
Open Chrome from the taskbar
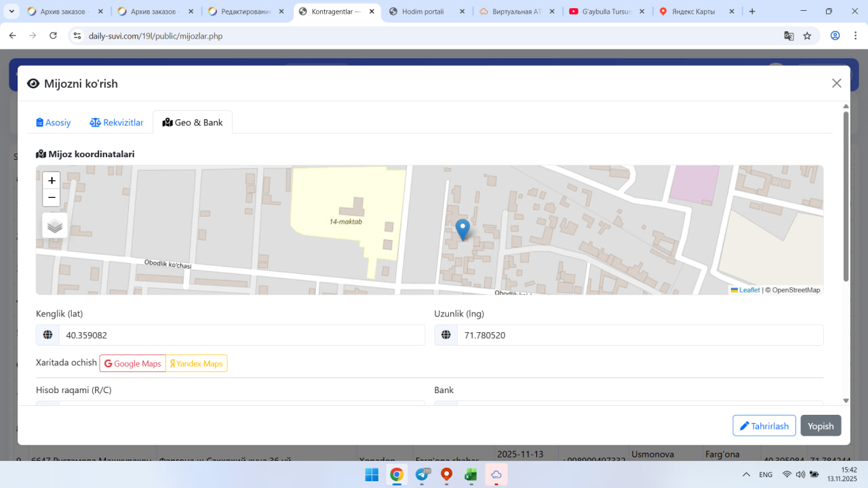click(x=397, y=474)
